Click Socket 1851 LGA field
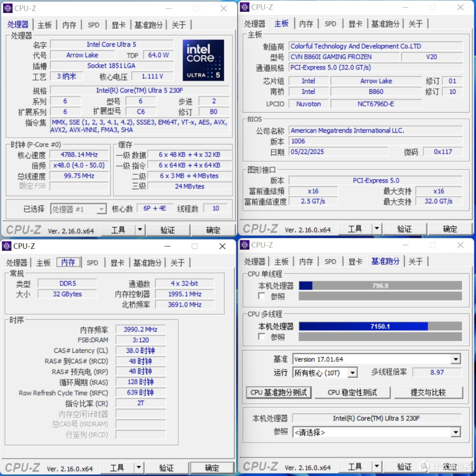 click(x=112, y=66)
